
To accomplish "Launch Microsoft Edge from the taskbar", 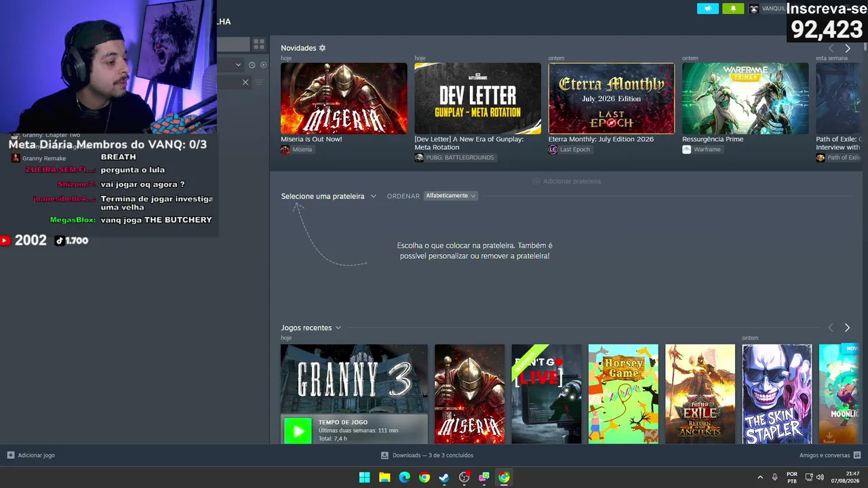I will [404, 477].
